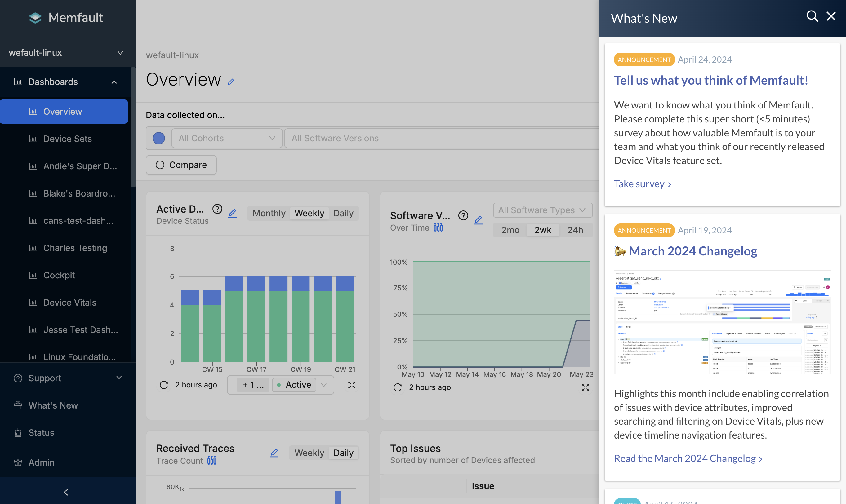The height and width of the screenshot is (504, 846).
Task: Click the blue cohort color swatch
Action: point(159,138)
